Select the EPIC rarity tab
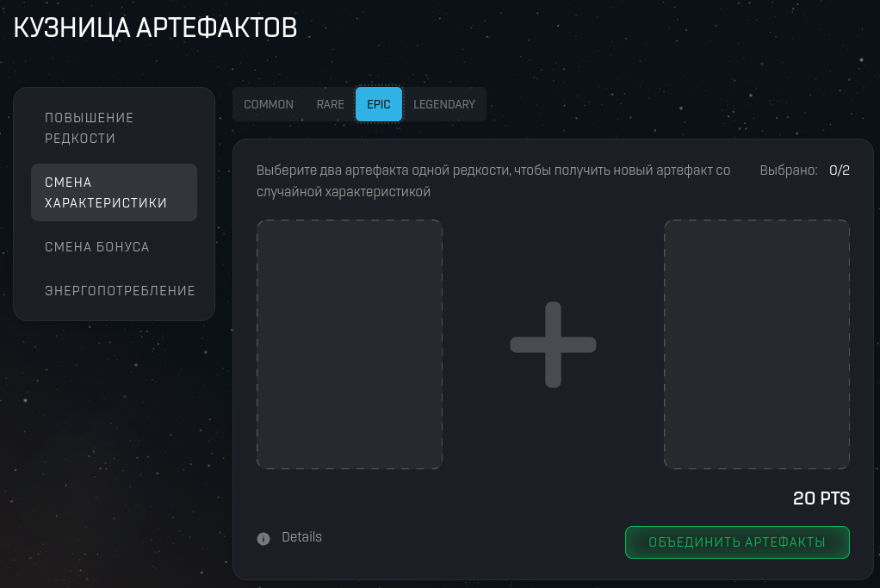 click(x=379, y=104)
